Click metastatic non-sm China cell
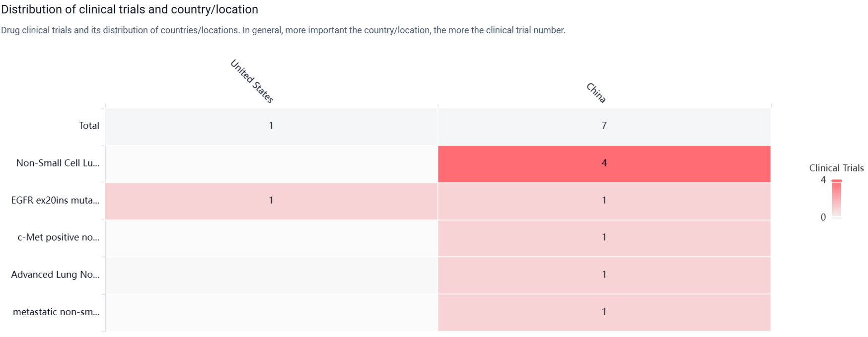Viewport: 868px width, 337px height. [x=604, y=312]
